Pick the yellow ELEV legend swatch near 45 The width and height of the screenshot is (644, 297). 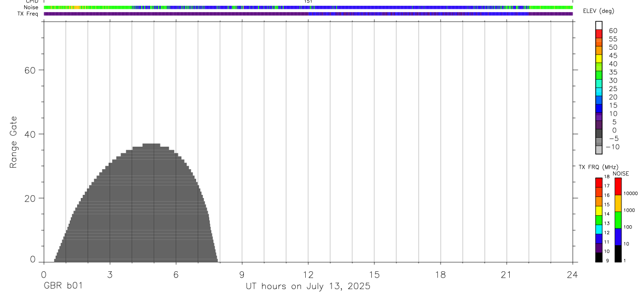(599, 58)
